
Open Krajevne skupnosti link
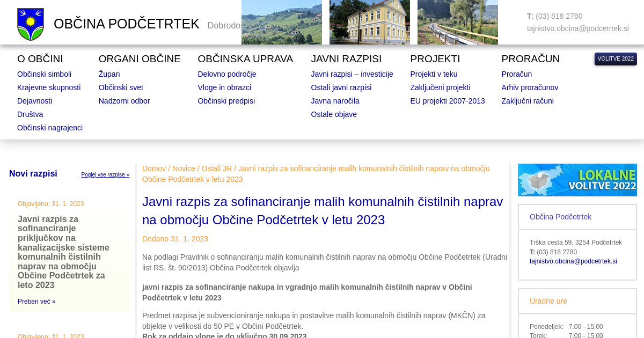click(x=49, y=87)
